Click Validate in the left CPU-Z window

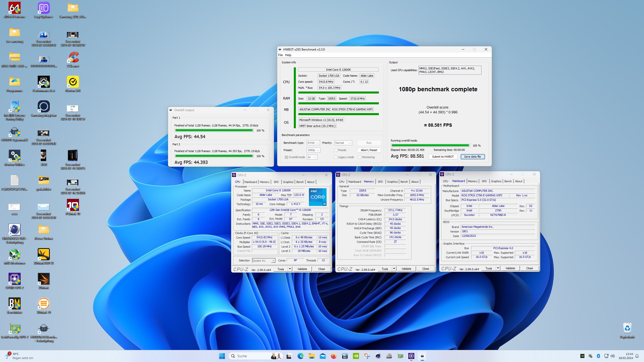coord(302,269)
